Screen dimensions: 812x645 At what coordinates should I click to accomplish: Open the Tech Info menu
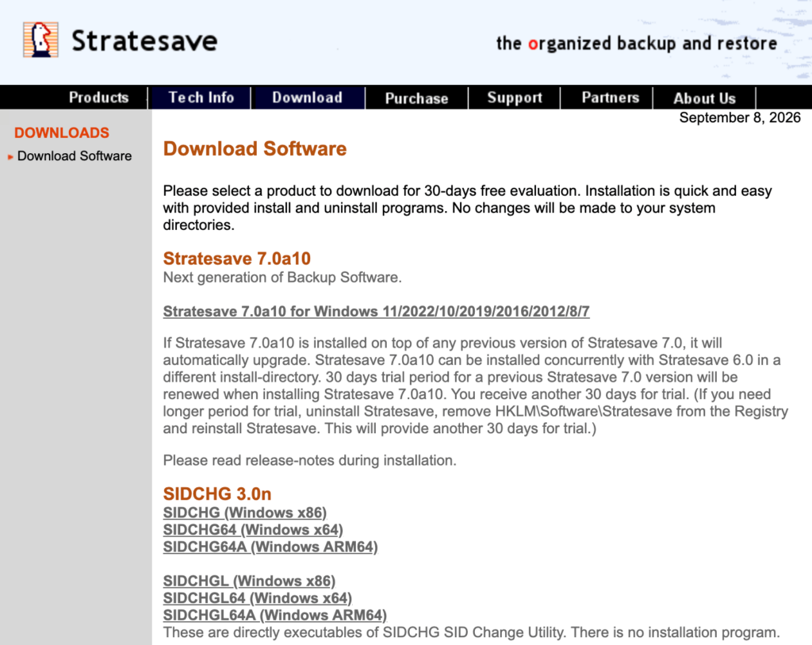click(201, 98)
